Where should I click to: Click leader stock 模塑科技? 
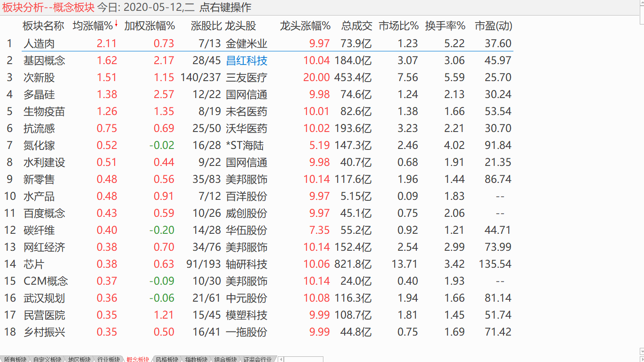click(247, 315)
